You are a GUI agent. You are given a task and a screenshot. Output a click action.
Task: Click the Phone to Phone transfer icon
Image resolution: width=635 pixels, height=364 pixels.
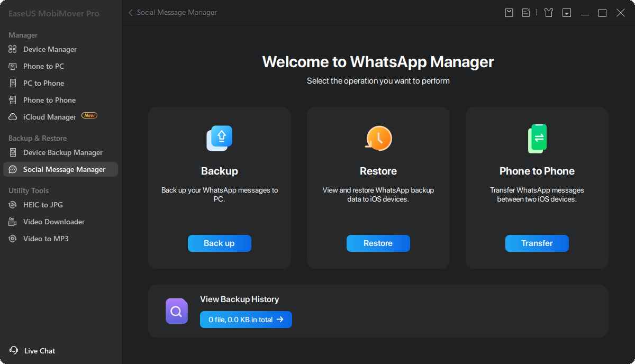[537, 139]
